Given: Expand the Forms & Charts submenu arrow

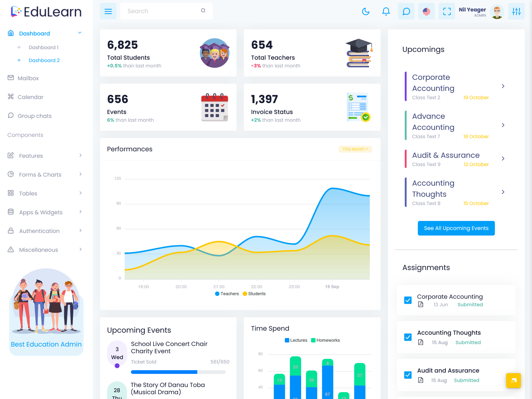Looking at the screenshot, I should coord(81,174).
